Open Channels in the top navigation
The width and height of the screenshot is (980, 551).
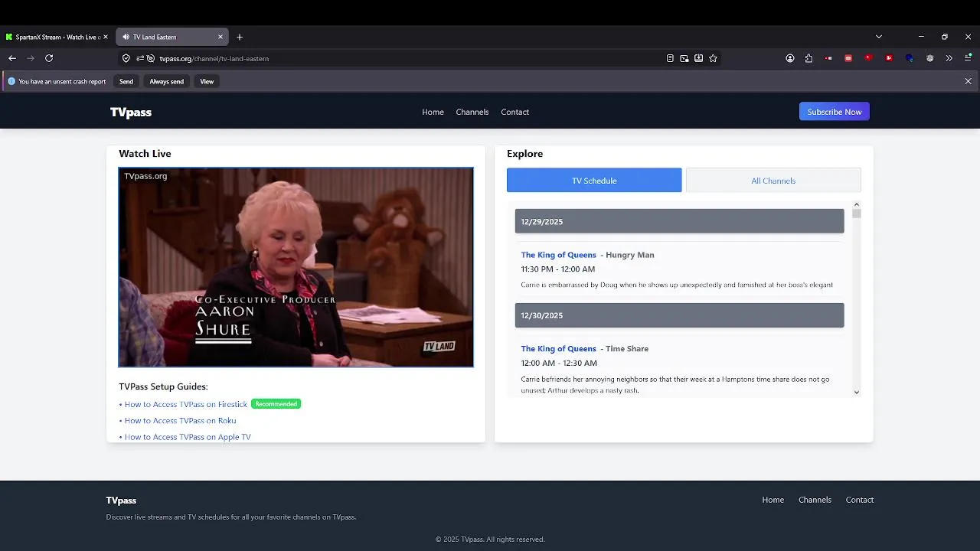point(472,112)
